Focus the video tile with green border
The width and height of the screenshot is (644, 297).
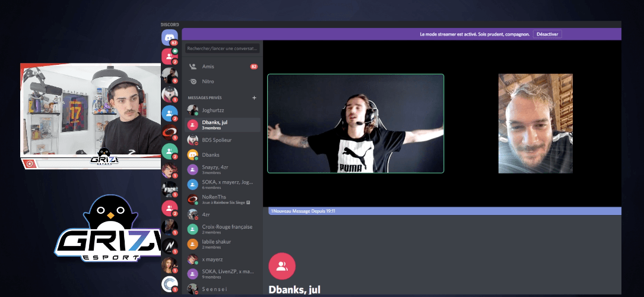pyautogui.click(x=355, y=124)
